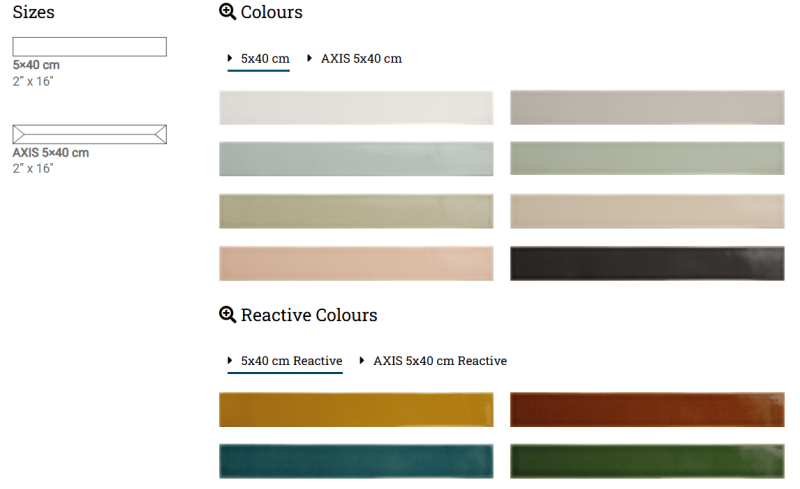Choose the rust brown reactive tile swatch
The image size is (800, 489).
[x=647, y=409]
